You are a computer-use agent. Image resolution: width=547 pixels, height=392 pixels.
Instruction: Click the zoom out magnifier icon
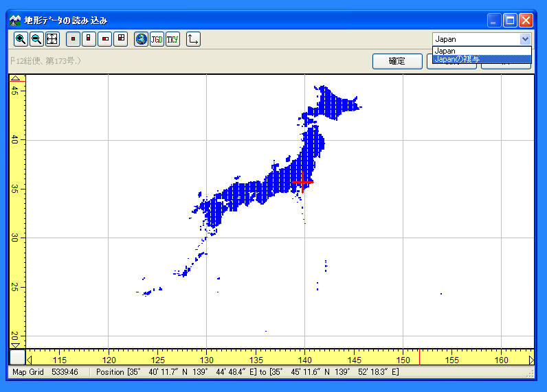(x=36, y=39)
